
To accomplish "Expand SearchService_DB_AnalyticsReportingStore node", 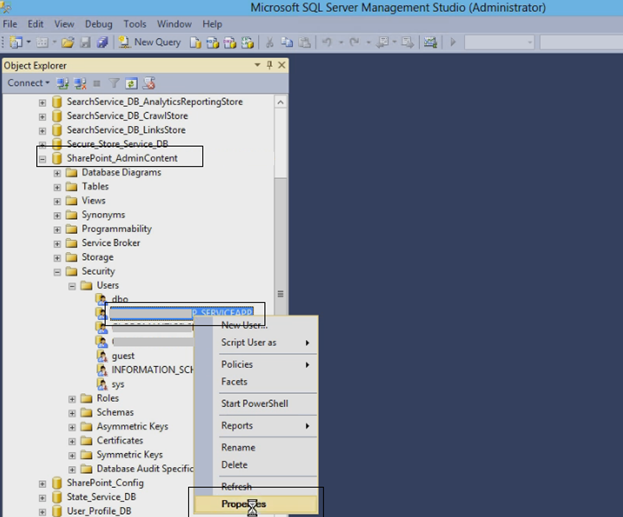I will [42, 103].
